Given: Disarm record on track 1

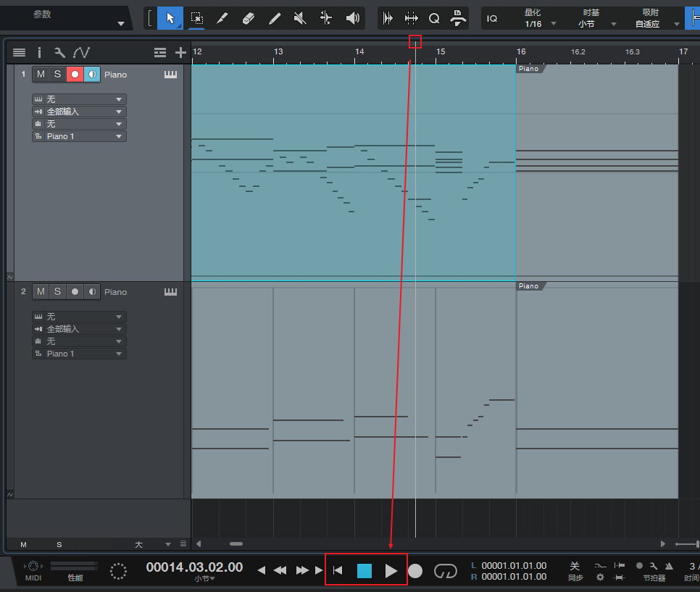Looking at the screenshot, I should click(75, 74).
